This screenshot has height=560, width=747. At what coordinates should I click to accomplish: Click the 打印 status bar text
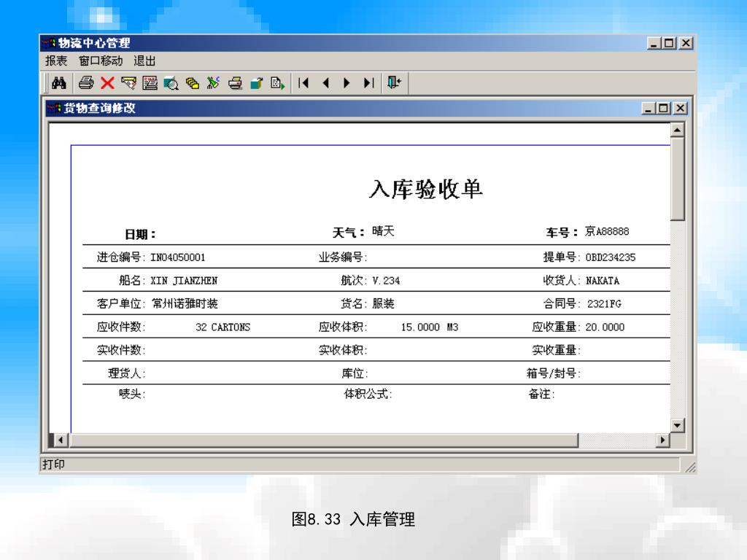pyautogui.click(x=53, y=464)
